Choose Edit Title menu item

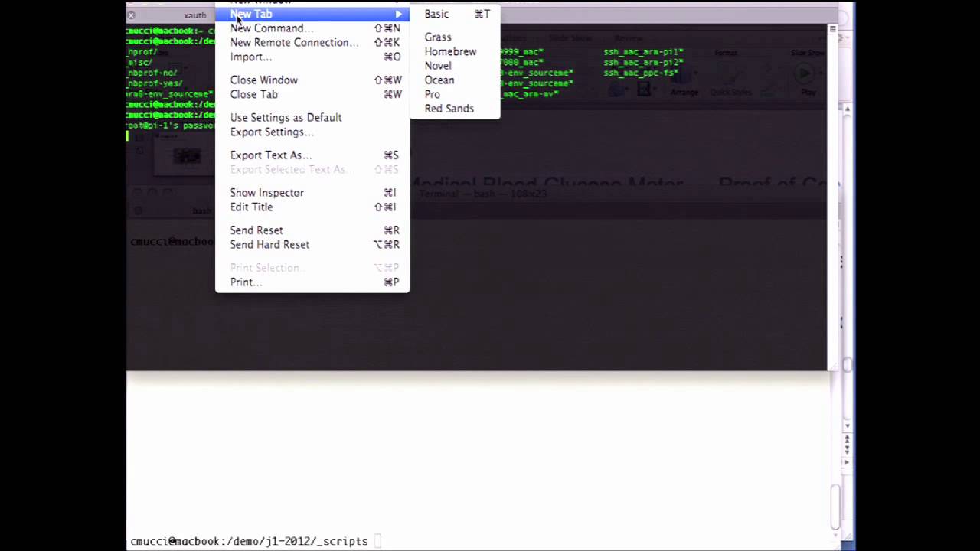point(312,207)
